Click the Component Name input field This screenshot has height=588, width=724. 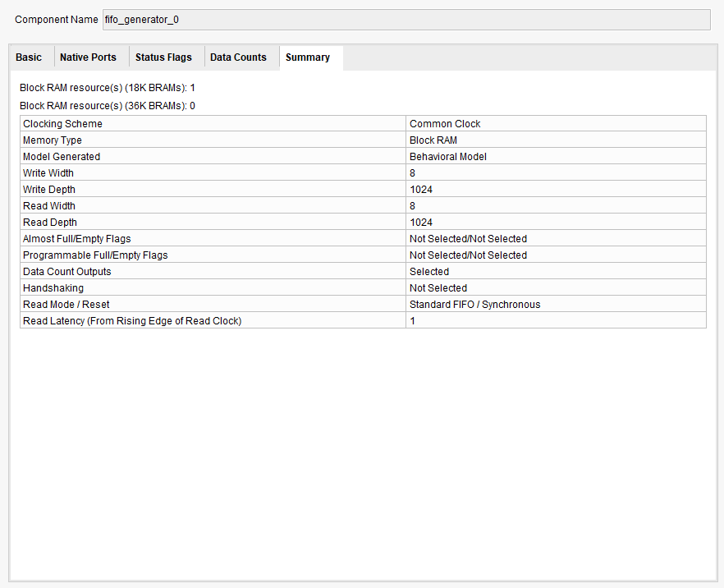point(406,20)
